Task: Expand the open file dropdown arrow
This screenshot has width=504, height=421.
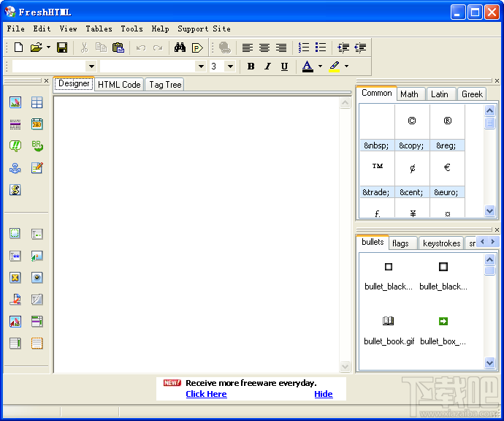Action: [x=48, y=48]
